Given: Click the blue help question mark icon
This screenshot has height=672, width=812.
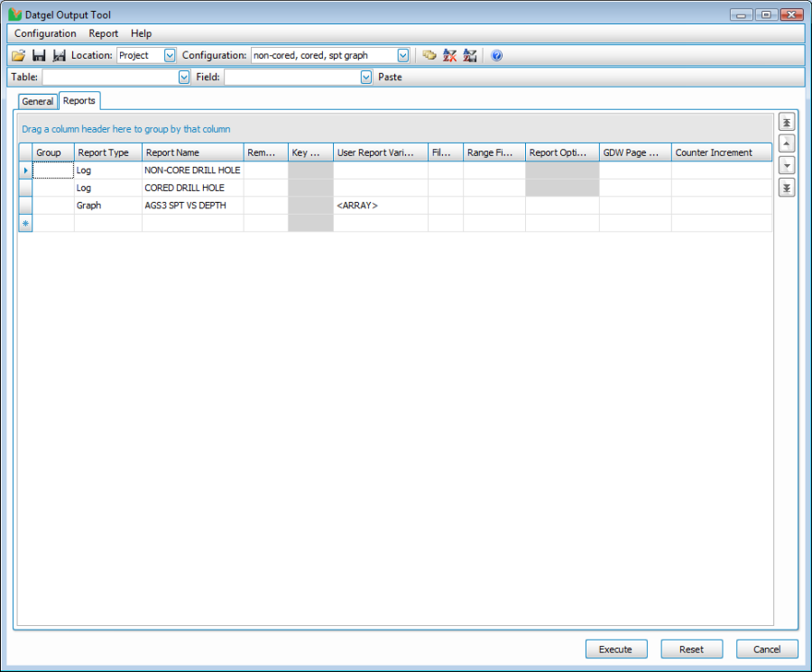Looking at the screenshot, I should (496, 56).
